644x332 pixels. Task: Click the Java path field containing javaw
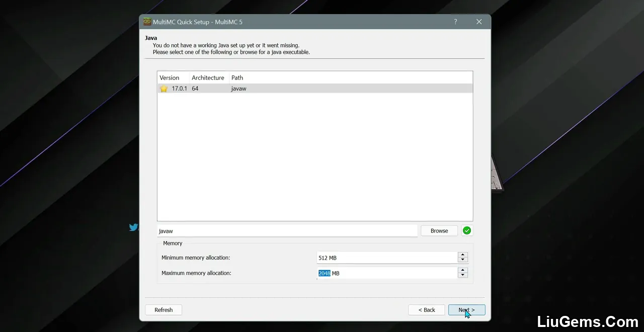point(287,231)
